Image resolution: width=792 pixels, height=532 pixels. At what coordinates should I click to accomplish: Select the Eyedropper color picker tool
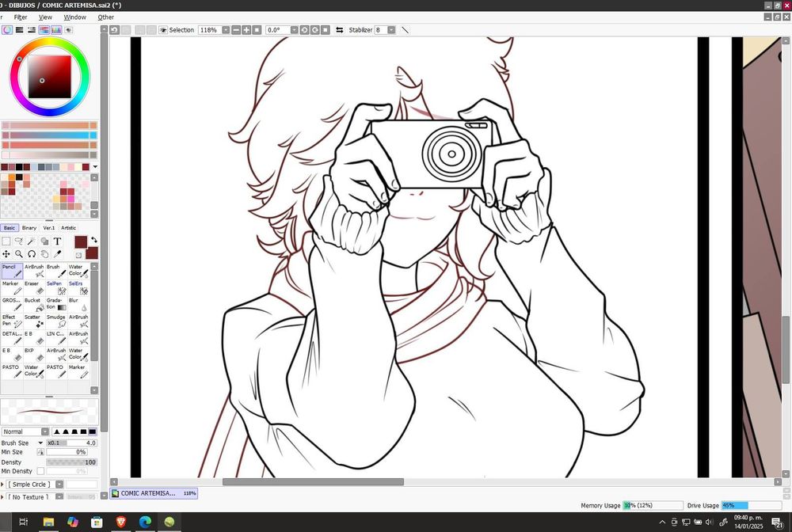click(57, 254)
